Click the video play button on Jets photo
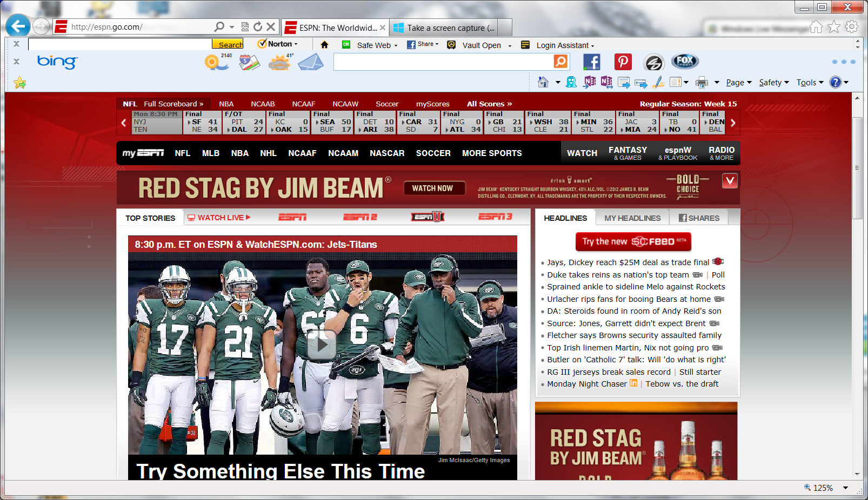 pos(322,344)
